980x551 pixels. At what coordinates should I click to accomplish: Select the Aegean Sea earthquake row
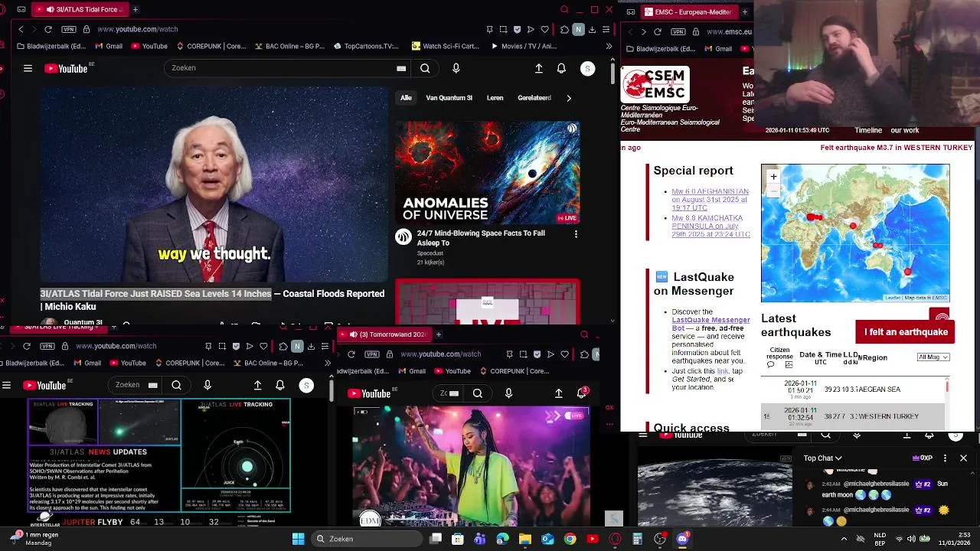[854, 389]
